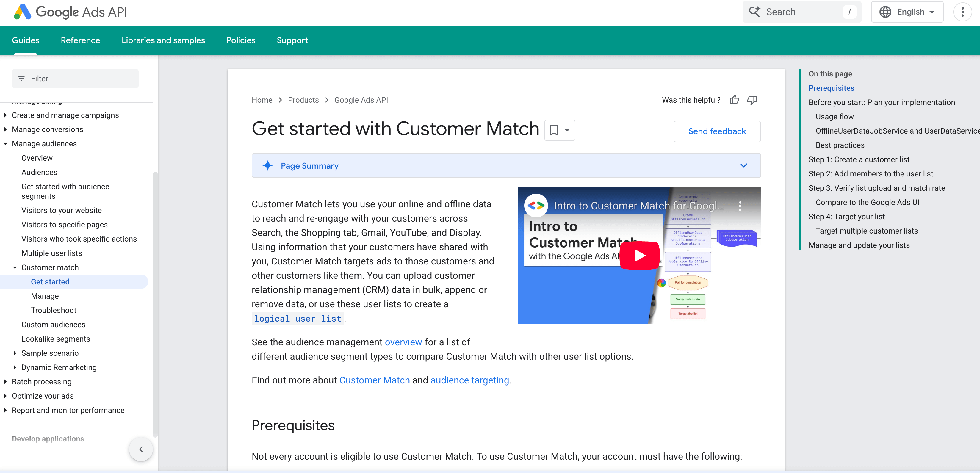
Task: Open the three-dot overflow menu
Action: pyautogui.click(x=963, y=12)
